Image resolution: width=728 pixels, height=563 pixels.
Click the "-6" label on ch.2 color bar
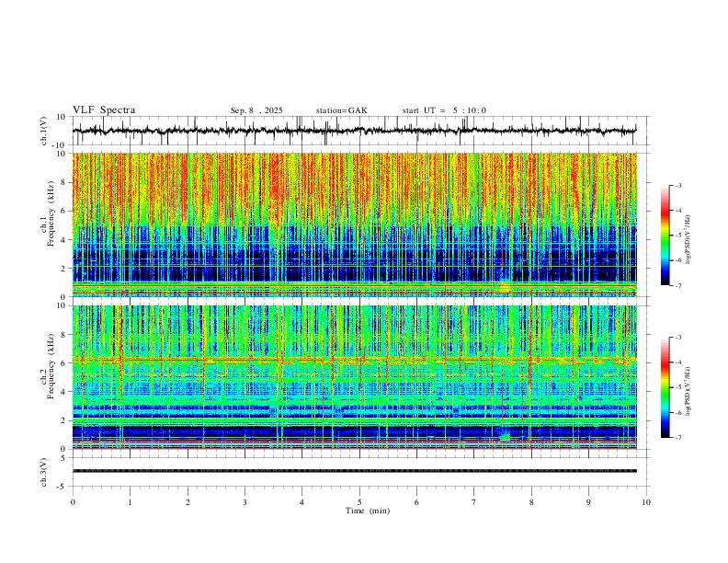(x=678, y=412)
